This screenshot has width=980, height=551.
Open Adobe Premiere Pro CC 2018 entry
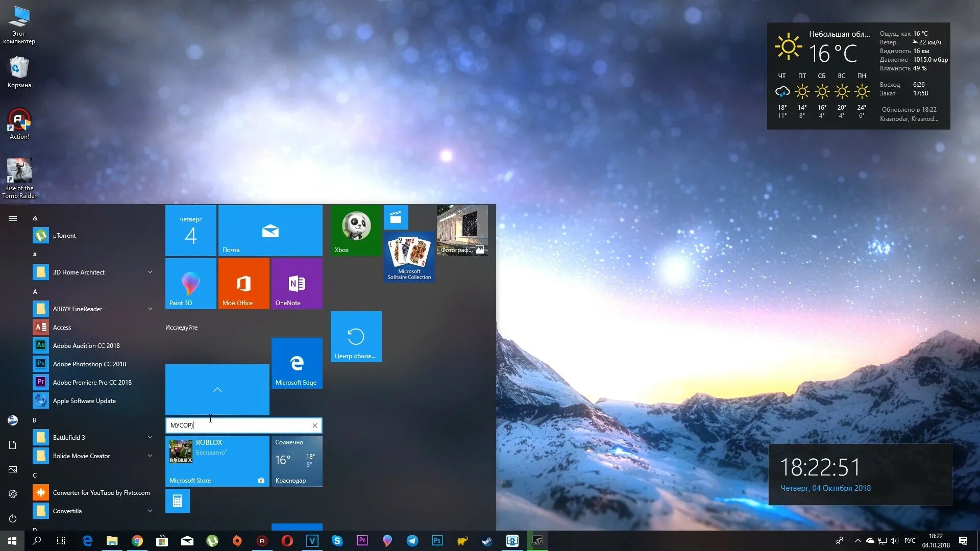coord(92,383)
